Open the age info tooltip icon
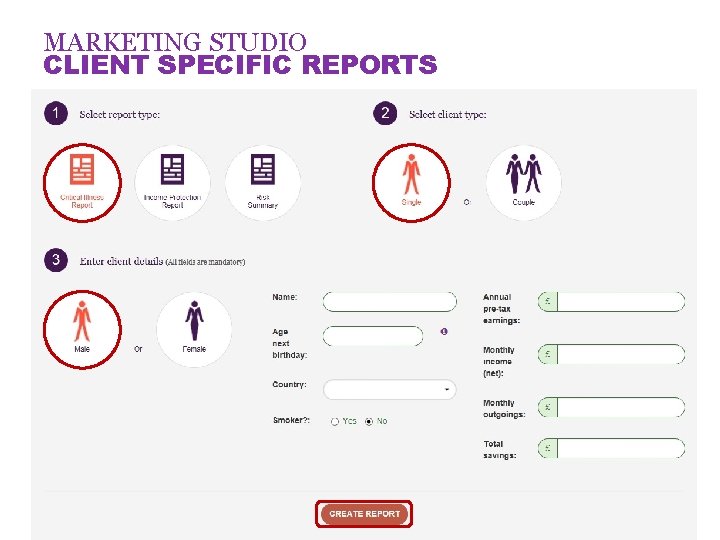The width and height of the screenshot is (720, 540). [x=444, y=332]
